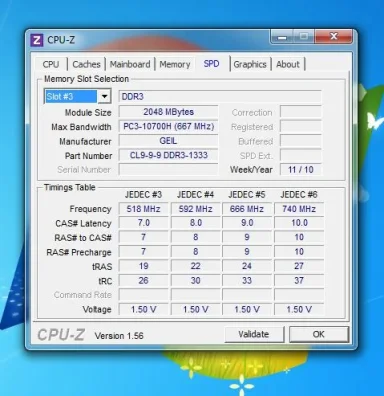Click the JEDEC #3 column header
The height and width of the screenshot is (396, 384).
tap(143, 195)
